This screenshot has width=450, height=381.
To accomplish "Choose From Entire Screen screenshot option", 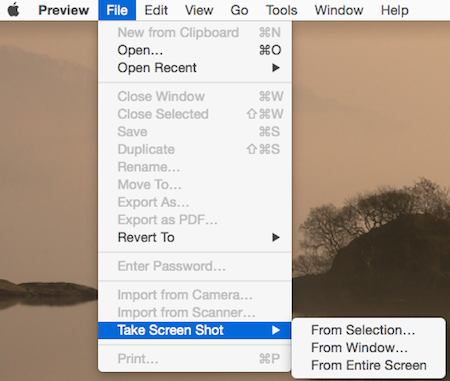I will click(x=368, y=365).
